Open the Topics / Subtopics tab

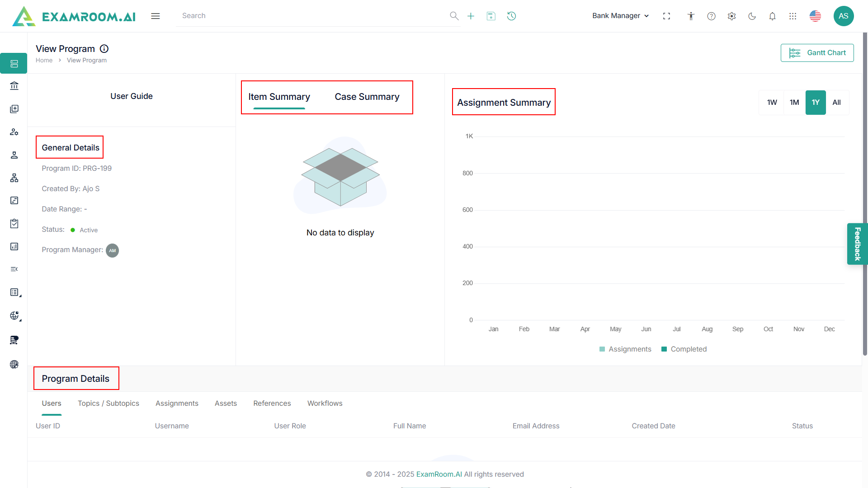tap(108, 403)
